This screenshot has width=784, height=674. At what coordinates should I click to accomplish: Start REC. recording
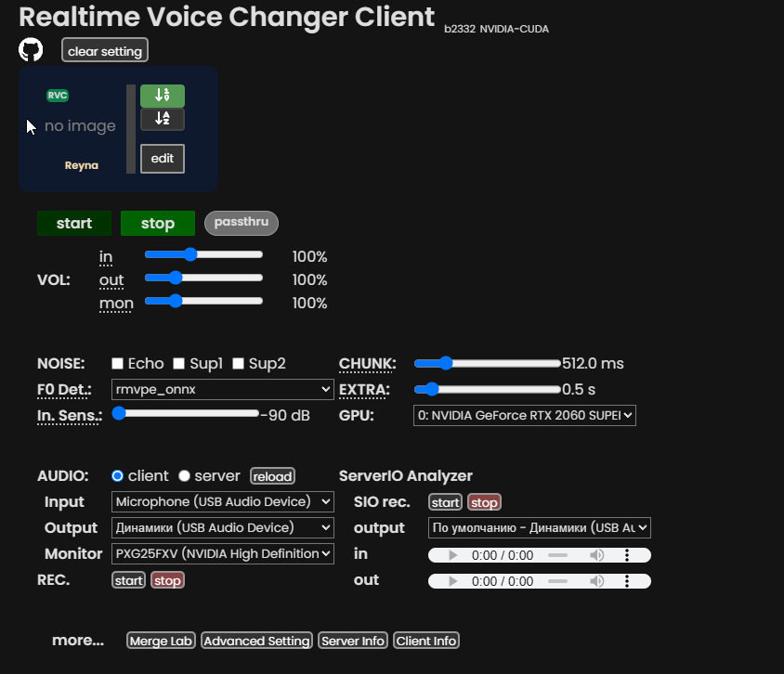pos(128,580)
